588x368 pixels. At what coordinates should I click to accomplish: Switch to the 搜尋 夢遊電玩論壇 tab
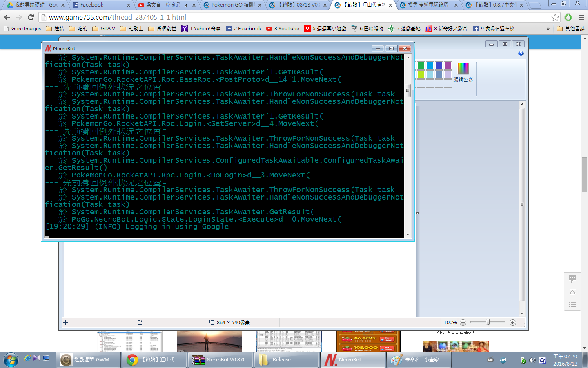[428, 5]
